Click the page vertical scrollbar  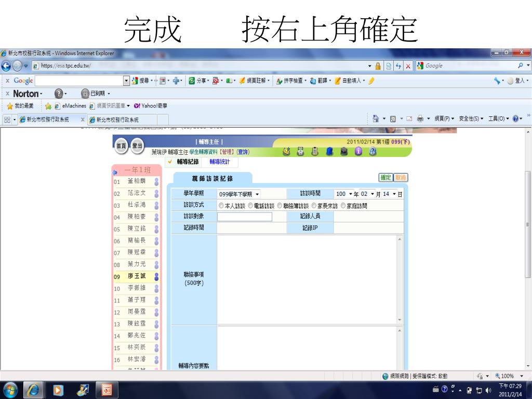click(528, 224)
